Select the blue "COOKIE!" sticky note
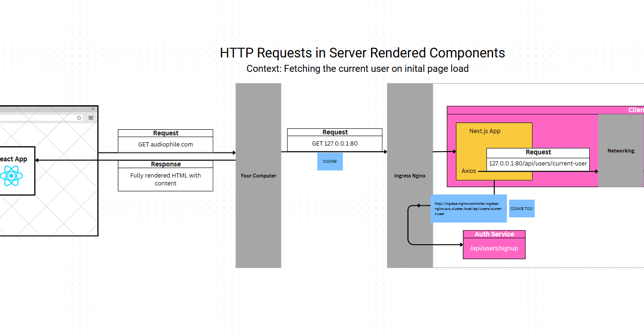 (x=330, y=161)
